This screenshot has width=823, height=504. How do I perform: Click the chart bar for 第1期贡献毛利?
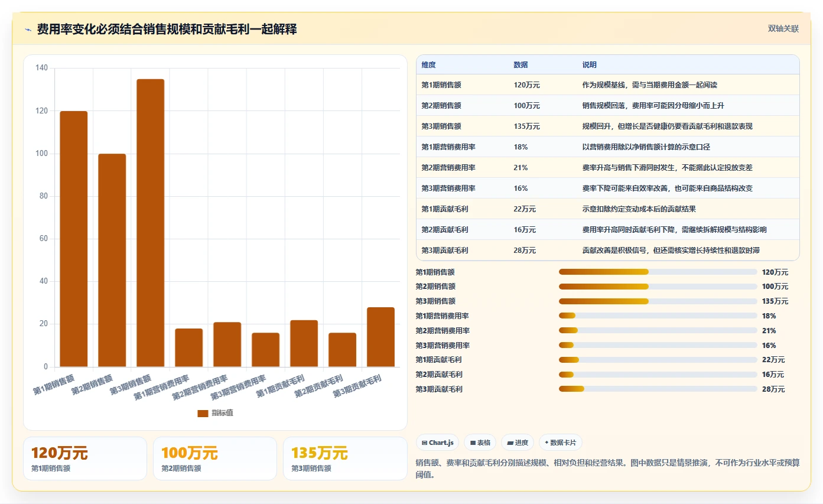pyautogui.click(x=304, y=343)
